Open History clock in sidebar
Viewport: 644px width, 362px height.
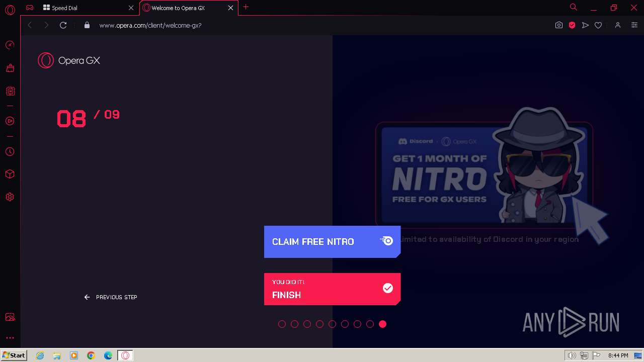(10, 152)
